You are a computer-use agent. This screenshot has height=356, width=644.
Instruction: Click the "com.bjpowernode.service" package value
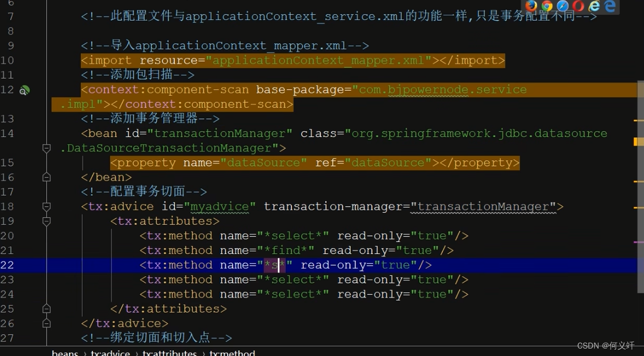443,90
